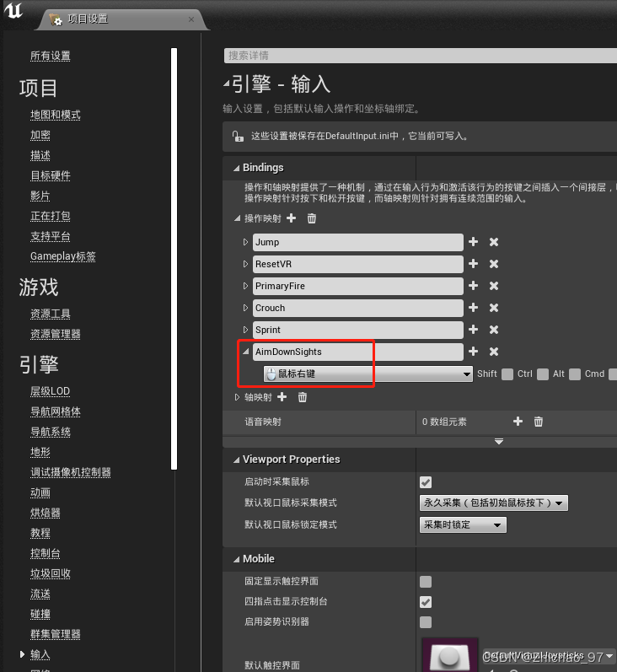Click the 搜索详情 search field

pos(421,56)
